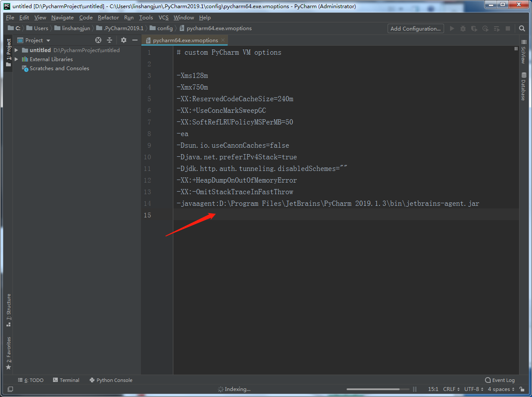532x397 pixels.
Task: Open the View menu
Action: click(40, 18)
